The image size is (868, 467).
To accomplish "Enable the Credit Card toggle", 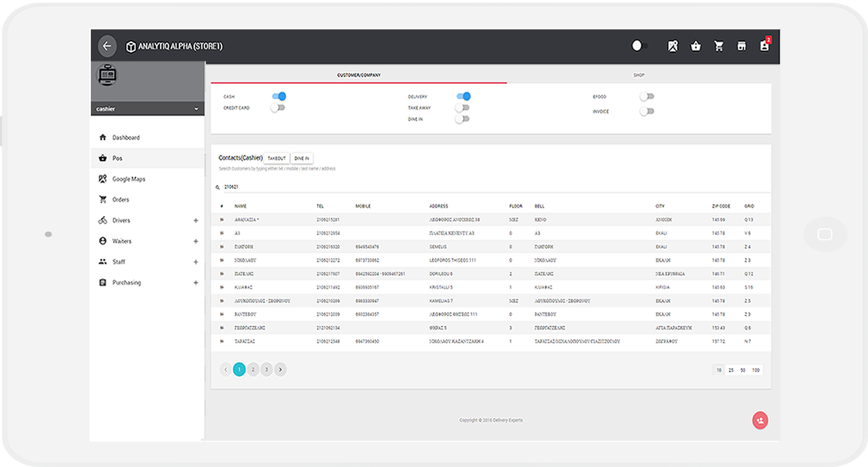I will click(x=278, y=108).
